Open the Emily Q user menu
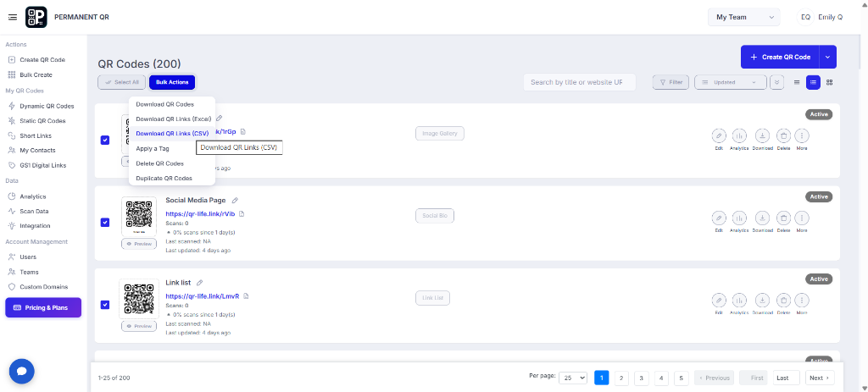This screenshot has width=868, height=392. pyautogui.click(x=821, y=17)
